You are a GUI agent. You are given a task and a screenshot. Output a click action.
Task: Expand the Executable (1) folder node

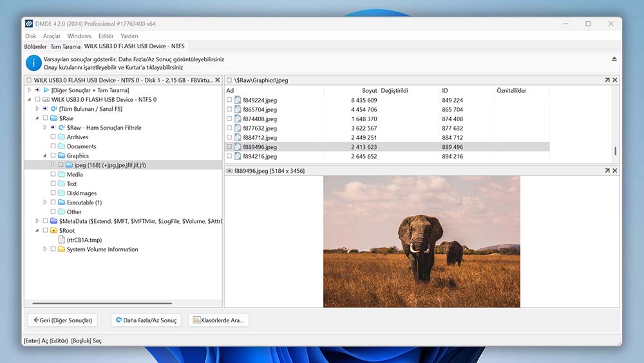click(x=45, y=202)
